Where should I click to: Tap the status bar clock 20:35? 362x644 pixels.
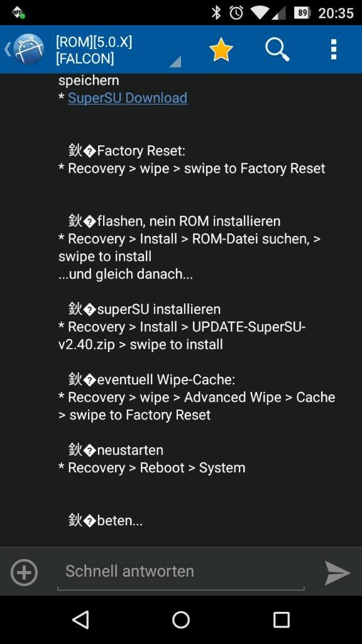coord(336,13)
